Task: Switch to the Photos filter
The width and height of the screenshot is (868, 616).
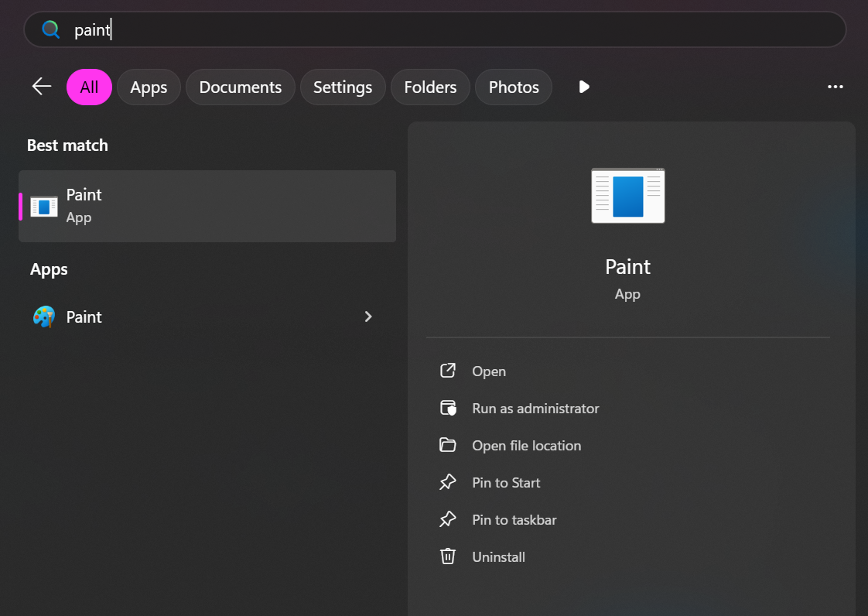Action: (513, 87)
